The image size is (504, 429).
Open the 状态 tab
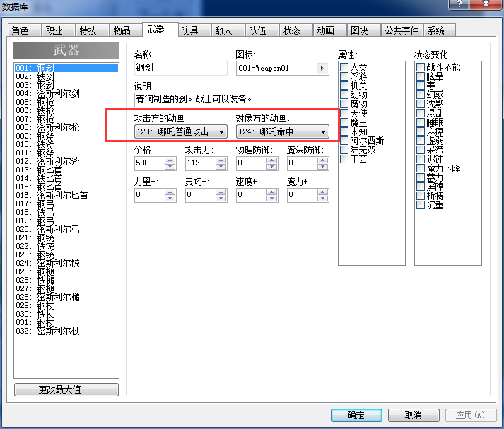296,30
